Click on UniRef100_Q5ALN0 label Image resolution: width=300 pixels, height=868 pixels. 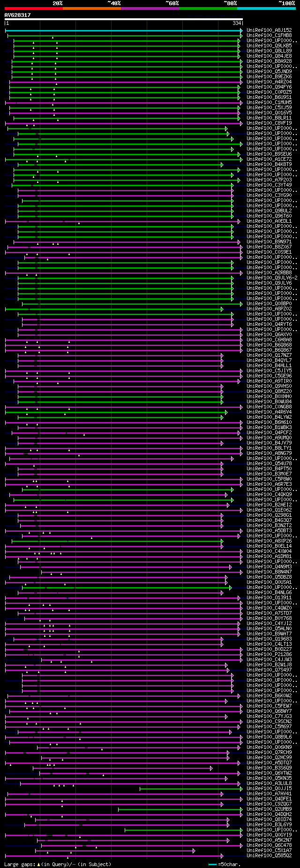269,628
